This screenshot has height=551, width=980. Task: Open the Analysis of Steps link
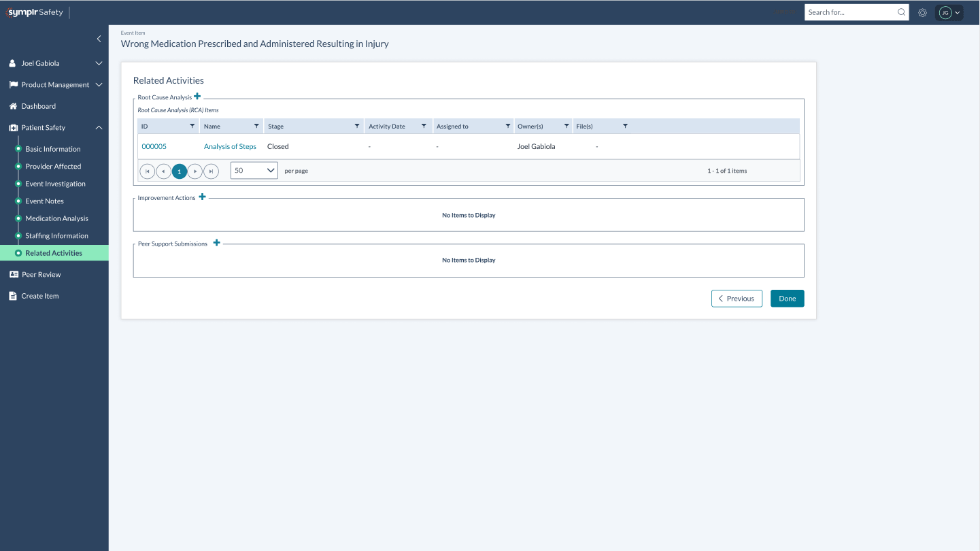point(230,146)
